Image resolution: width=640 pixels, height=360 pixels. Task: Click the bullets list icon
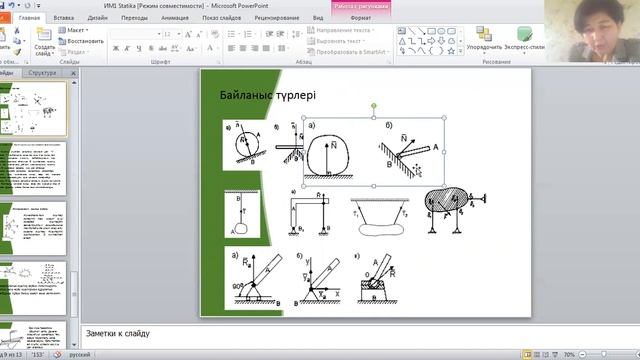(232, 34)
